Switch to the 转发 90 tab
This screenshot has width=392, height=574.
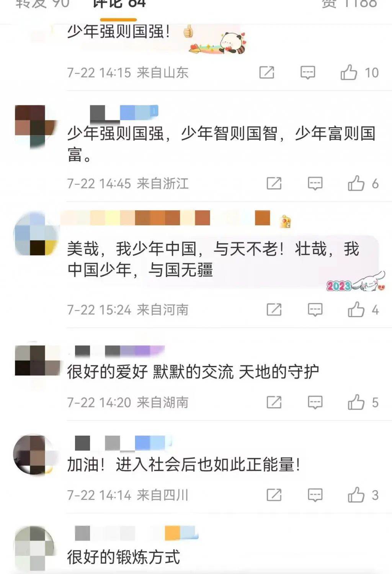pyautogui.click(x=42, y=4)
